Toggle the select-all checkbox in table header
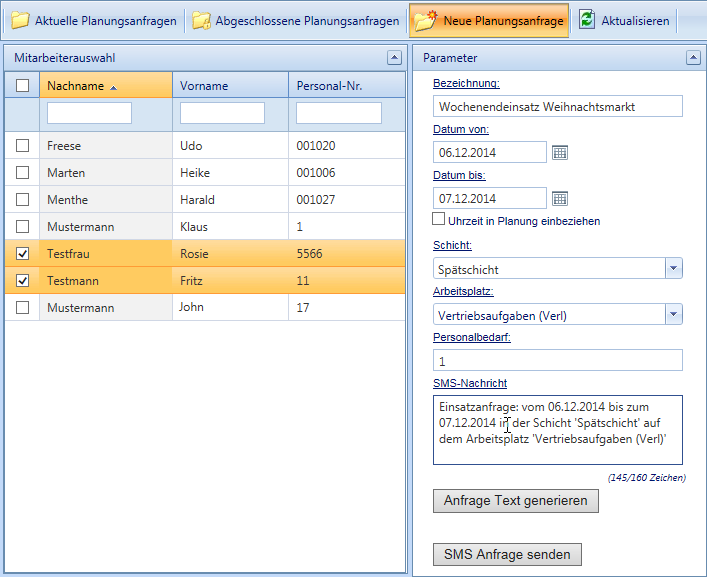 pos(23,85)
